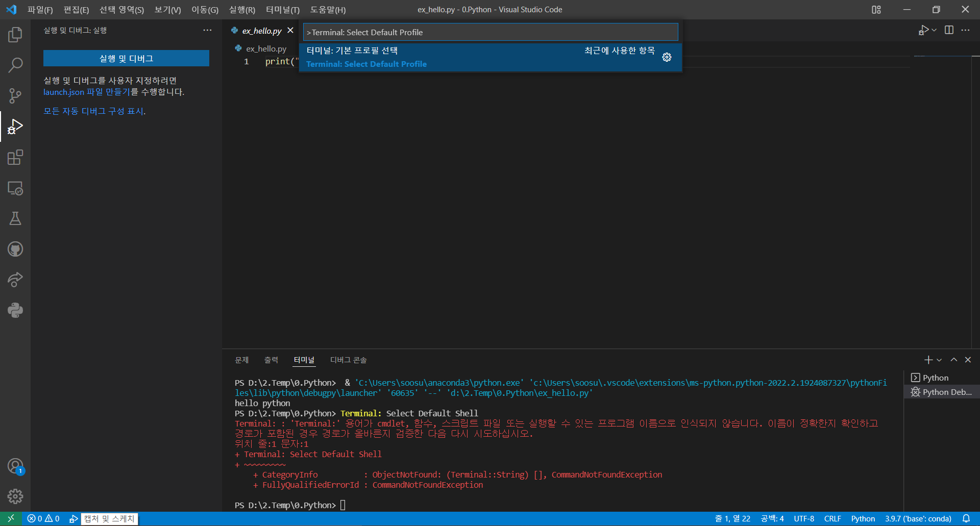Select interpreter 3.9.7 ('base': conda)
The height and width of the screenshot is (526, 980).
(918, 518)
